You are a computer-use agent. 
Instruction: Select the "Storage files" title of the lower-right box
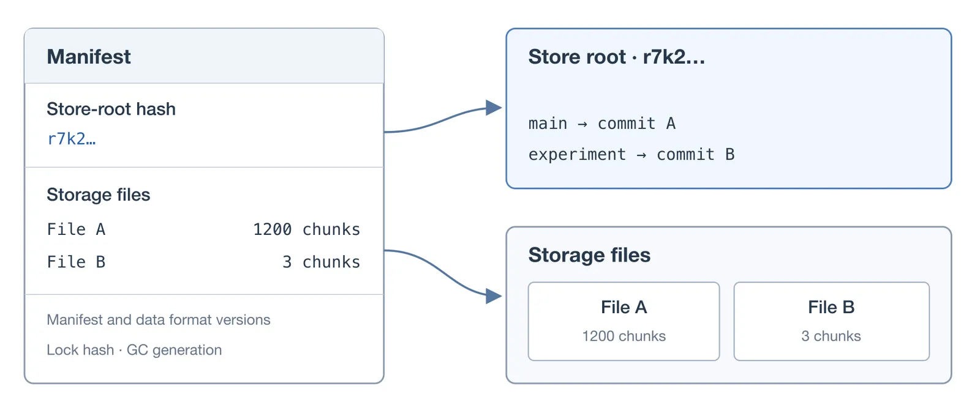tap(589, 255)
